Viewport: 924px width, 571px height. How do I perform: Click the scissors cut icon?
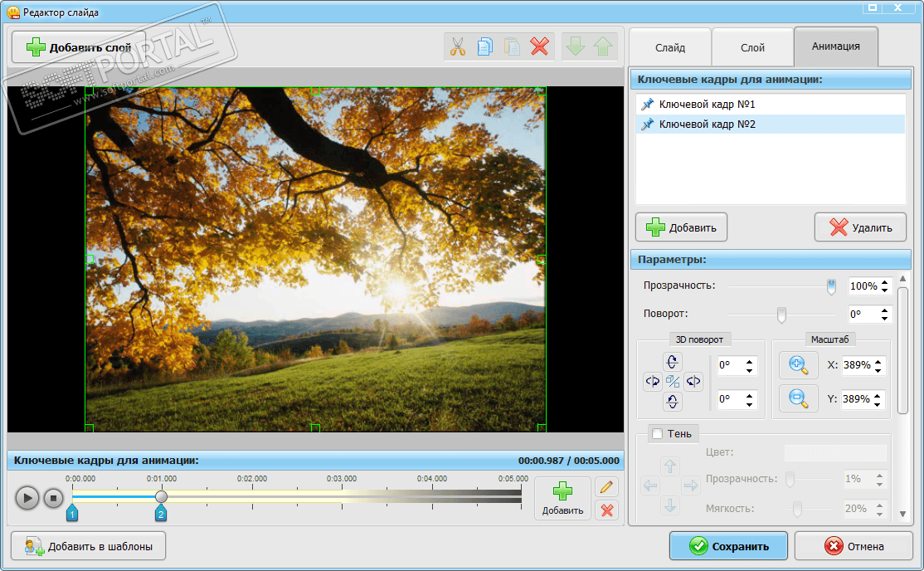458,47
